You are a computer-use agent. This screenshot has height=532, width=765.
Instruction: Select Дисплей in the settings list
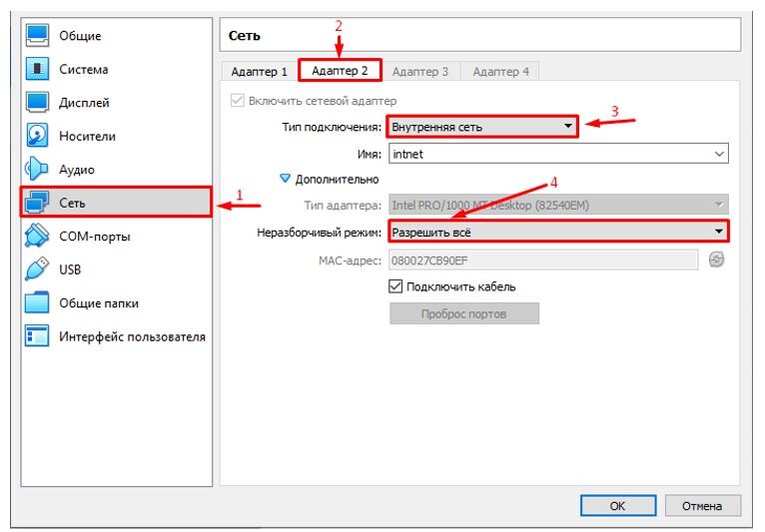pos(117,103)
